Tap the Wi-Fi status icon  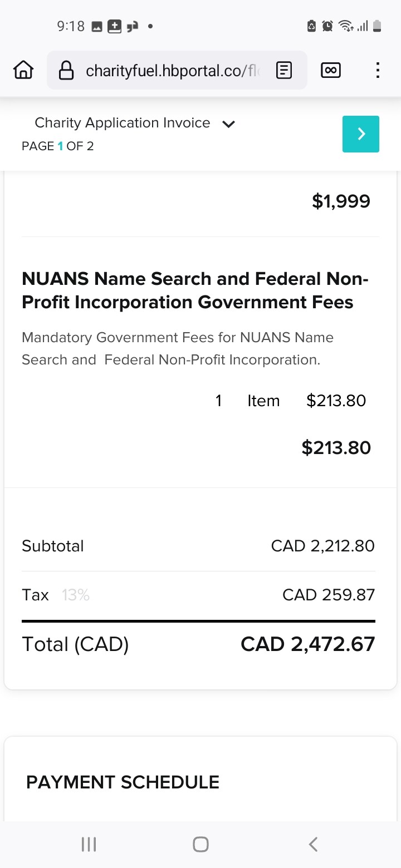tap(346, 26)
